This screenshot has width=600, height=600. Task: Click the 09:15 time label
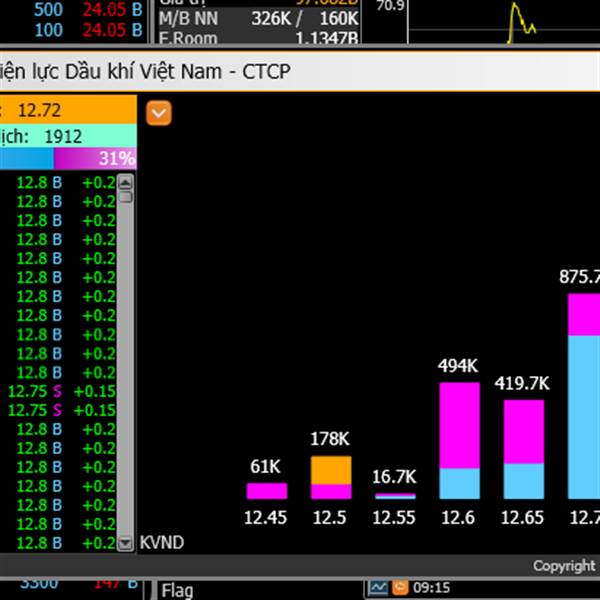(431, 588)
